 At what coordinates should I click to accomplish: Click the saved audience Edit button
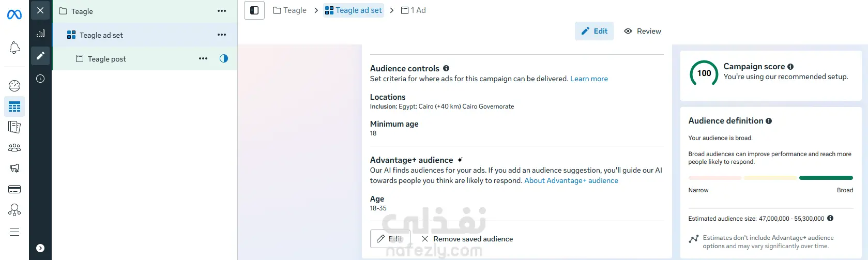pyautogui.click(x=390, y=239)
